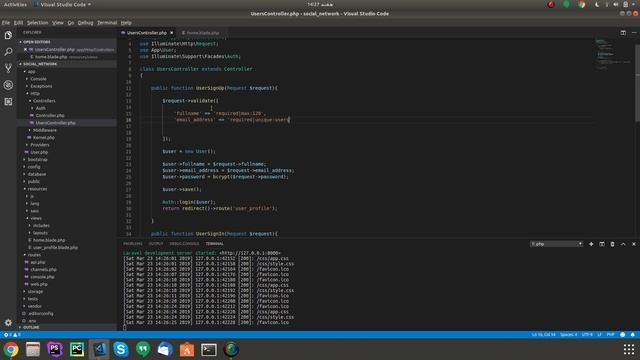
Task: Open the Debug menu
Action: pos(85,23)
